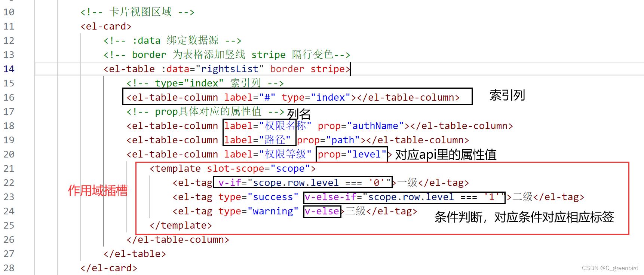Click the 一级 tag text
Screen dimensions: 644x275
407,183
